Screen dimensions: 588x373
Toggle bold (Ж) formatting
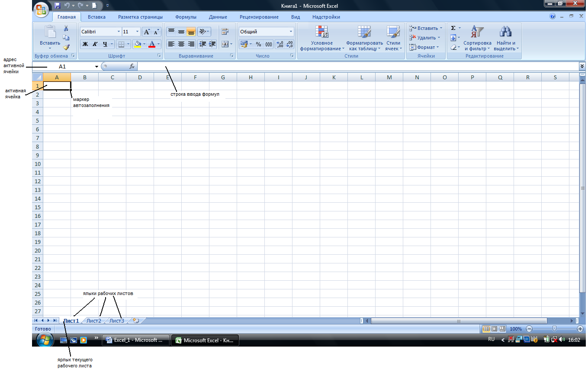(x=85, y=44)
